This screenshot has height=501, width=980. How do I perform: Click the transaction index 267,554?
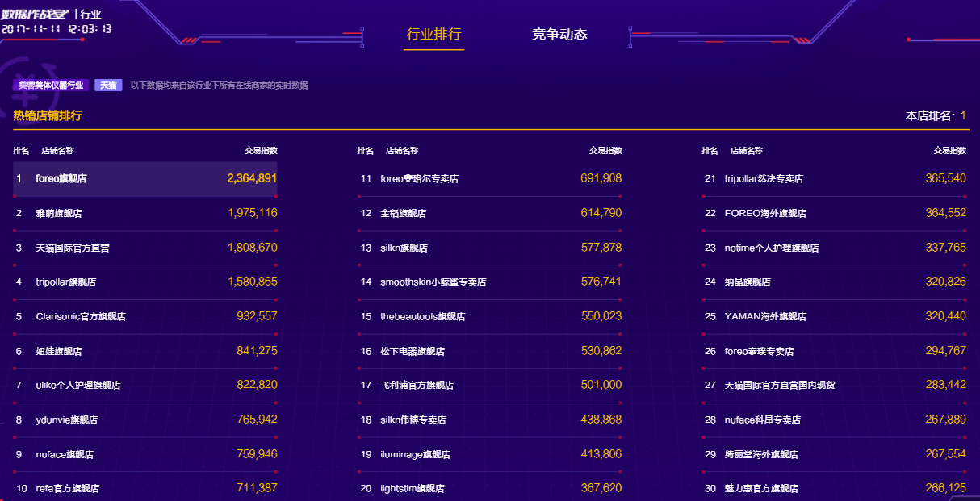[x=946, y=454]
